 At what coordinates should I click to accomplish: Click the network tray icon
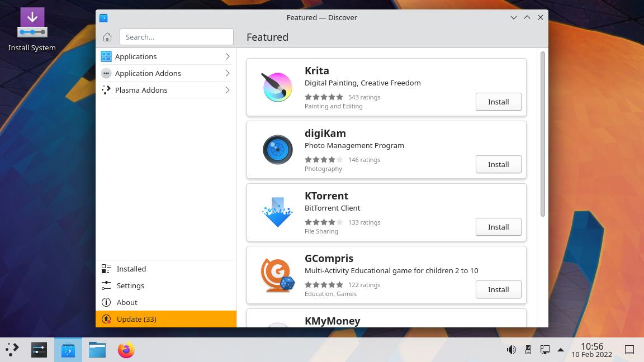[x=544, y=350]
